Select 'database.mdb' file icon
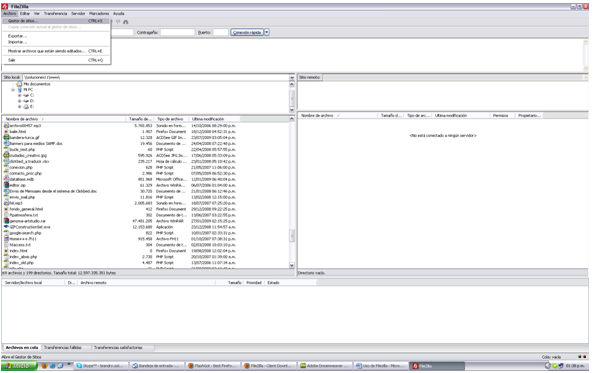 click(x=6, y=179)
